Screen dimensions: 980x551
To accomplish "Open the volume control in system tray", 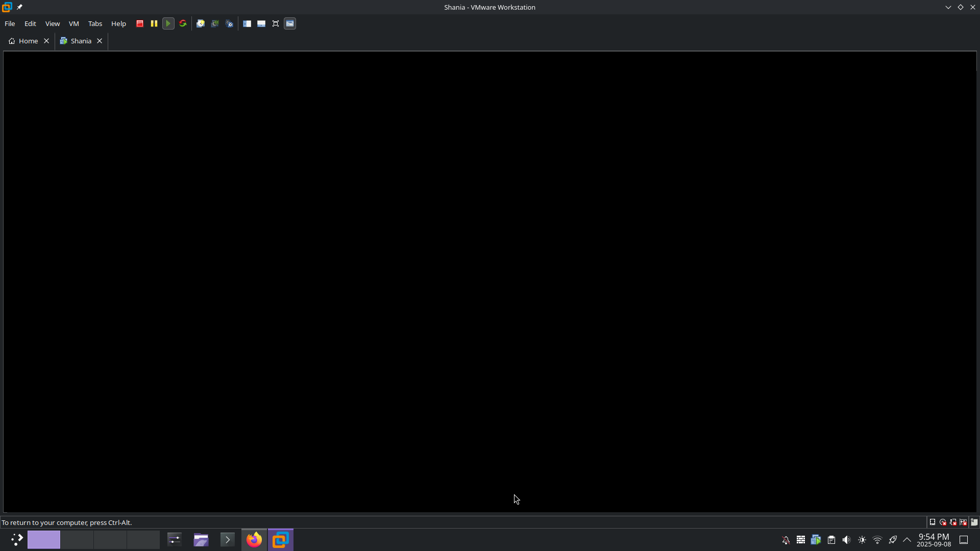I will click(847, 540).
